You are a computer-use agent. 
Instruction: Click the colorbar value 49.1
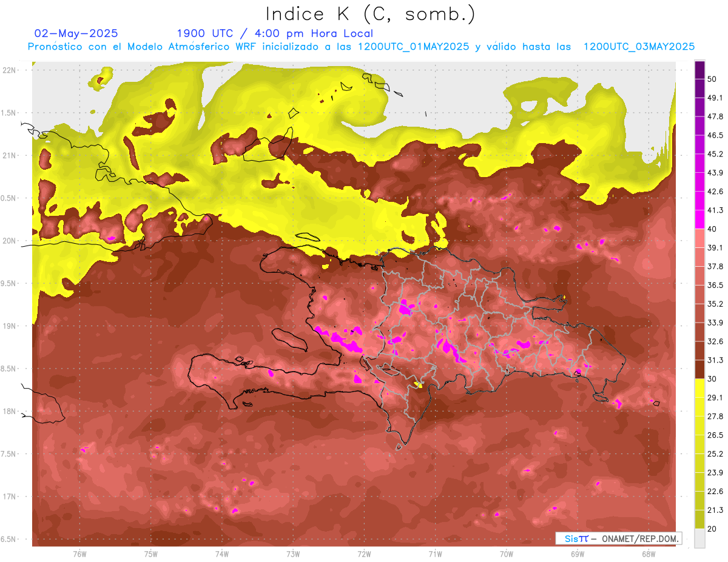(x=715, y=98)
